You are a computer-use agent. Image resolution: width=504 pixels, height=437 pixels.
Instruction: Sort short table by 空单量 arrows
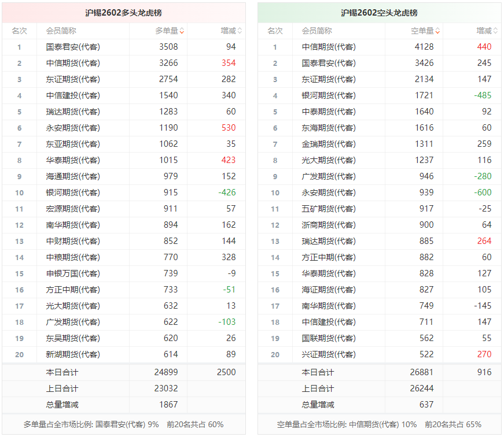pos(438,31)
